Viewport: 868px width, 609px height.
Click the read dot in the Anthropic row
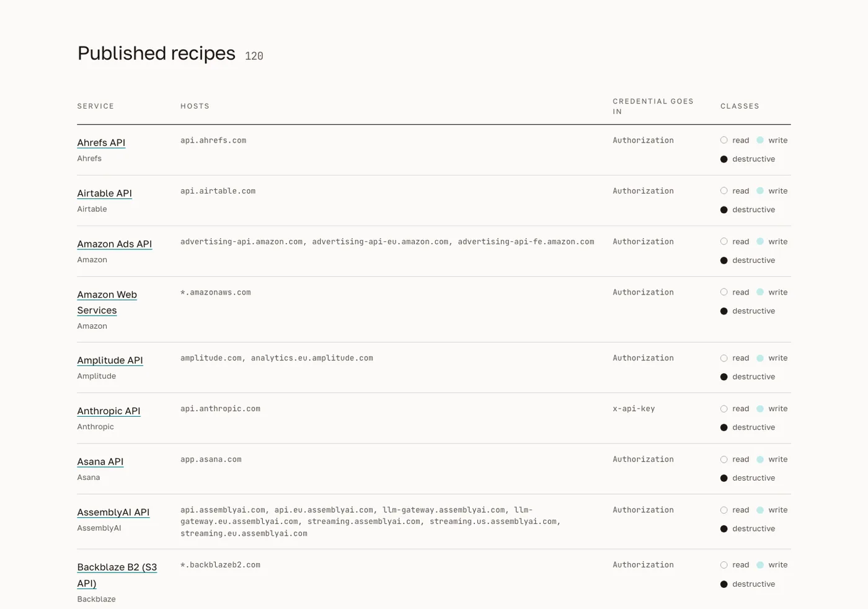pos(724,409)
